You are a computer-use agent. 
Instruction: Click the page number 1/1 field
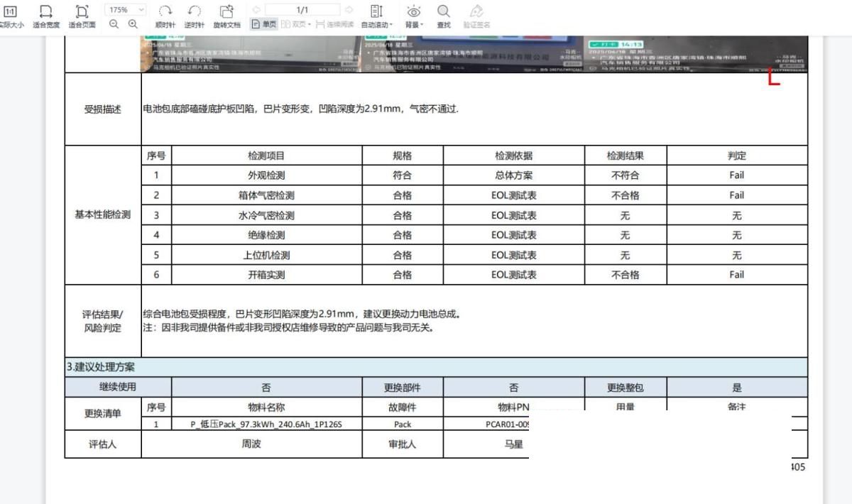302,10
